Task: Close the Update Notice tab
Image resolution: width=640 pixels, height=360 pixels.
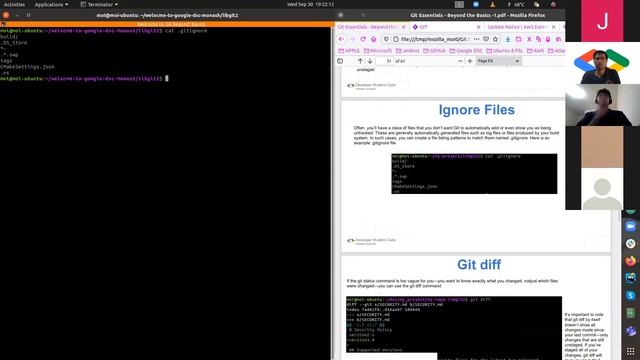Action: tap(553, 27)
